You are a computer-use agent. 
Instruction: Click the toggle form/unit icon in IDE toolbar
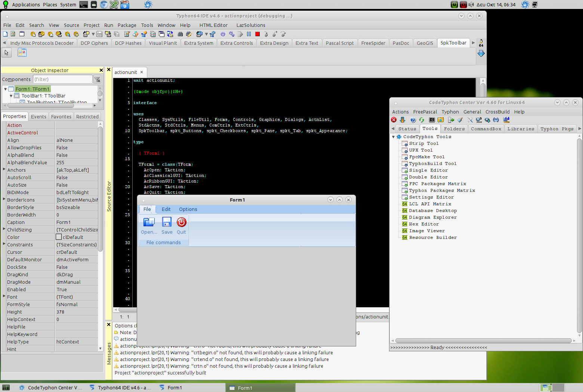point(170,34)
